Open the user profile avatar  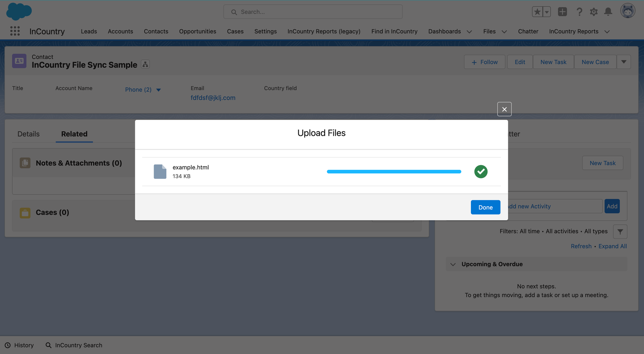point(628,11)
